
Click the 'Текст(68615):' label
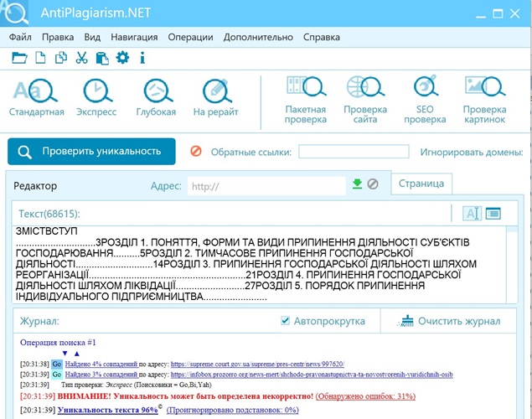click(49, 214)
